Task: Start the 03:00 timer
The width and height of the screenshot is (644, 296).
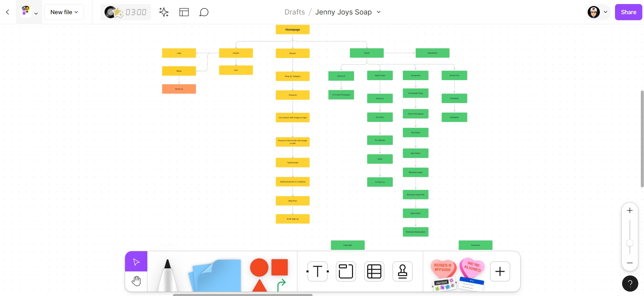Action: coord(126,12)
